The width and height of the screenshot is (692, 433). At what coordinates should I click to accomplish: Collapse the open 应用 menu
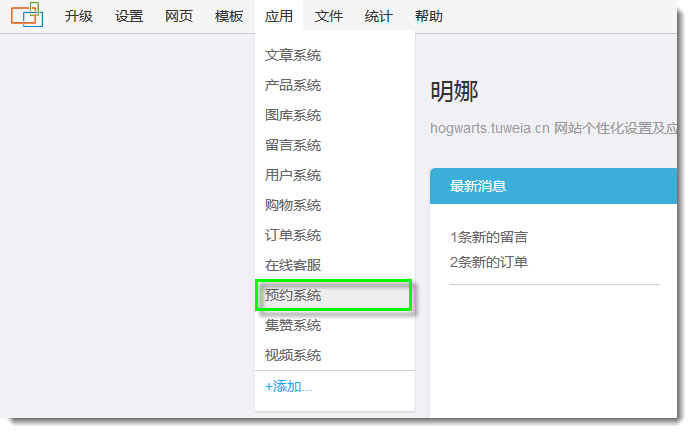tap(279, 17)
